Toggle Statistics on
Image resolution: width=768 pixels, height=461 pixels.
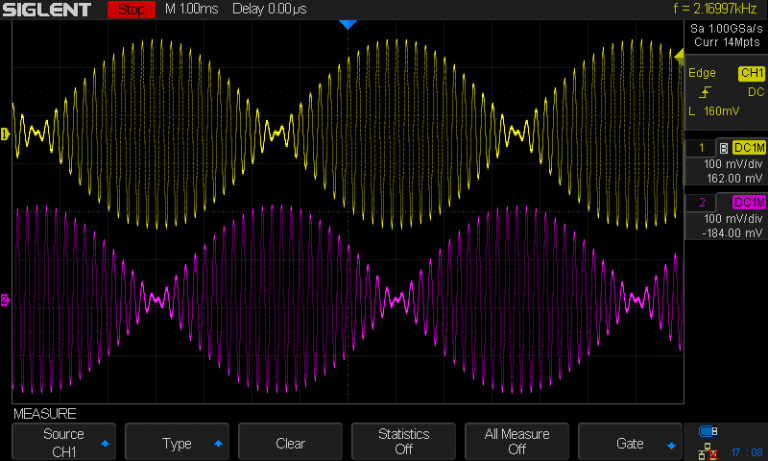(403, 442)
